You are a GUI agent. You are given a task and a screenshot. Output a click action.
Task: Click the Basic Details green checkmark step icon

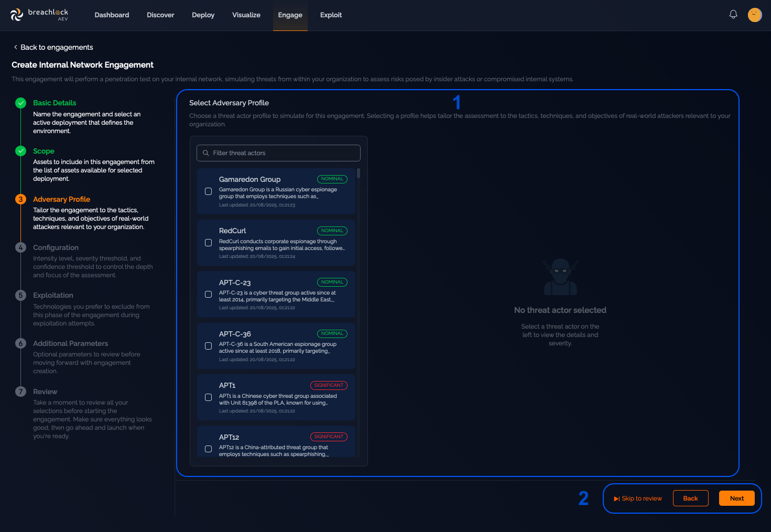coord(20,103)
